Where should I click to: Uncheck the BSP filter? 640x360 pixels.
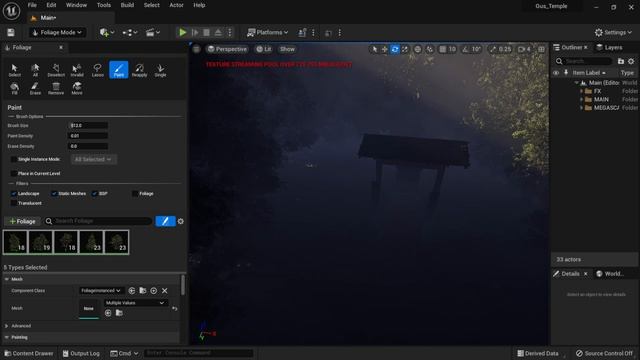(x=94, y=193)
